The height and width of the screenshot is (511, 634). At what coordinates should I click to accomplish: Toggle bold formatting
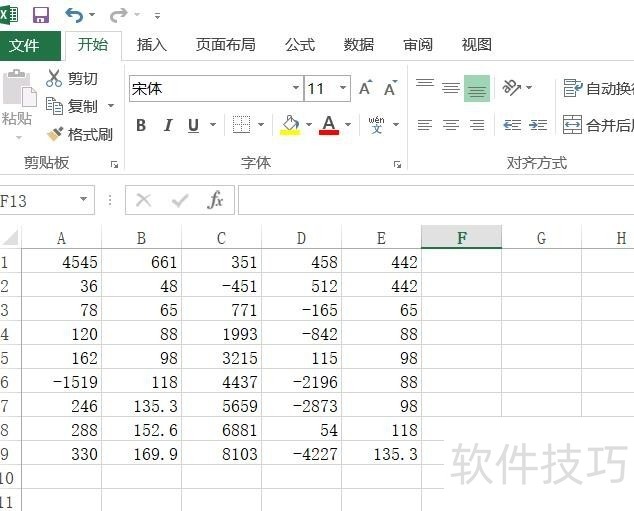pos(141,125)
